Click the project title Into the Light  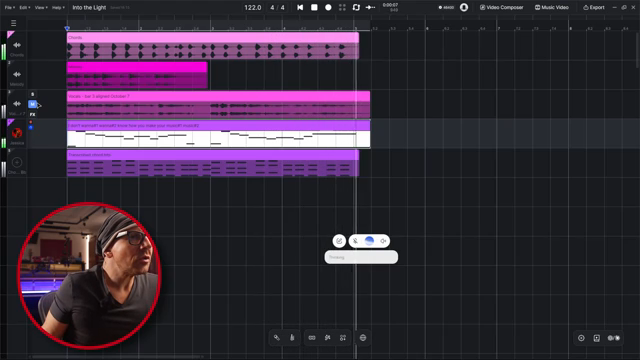click(x=89, y=7)
